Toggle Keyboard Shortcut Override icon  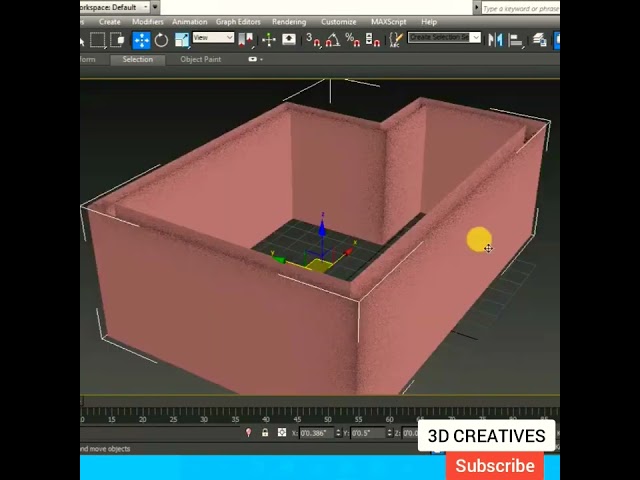[x=289, y=40]
